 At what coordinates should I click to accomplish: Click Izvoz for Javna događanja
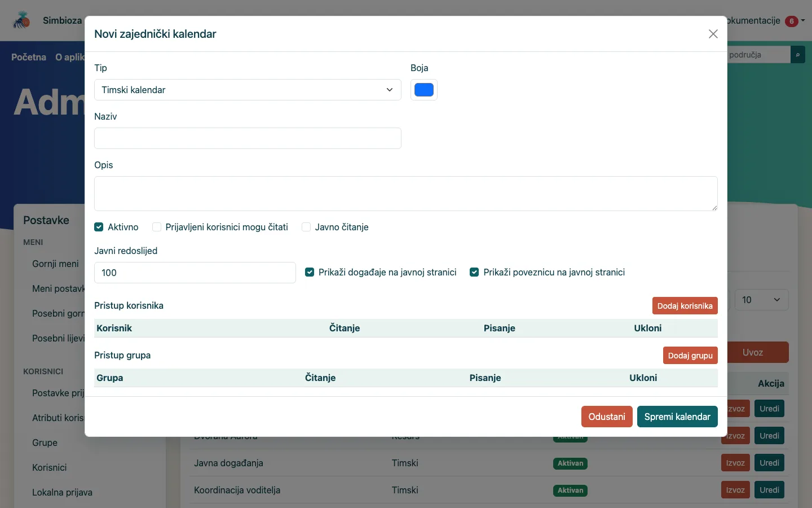735,463
